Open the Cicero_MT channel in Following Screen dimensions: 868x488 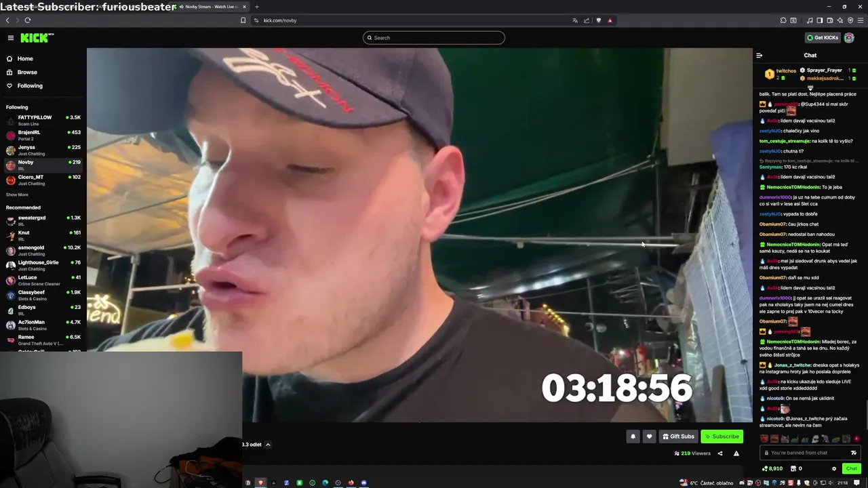coord(43,180)
